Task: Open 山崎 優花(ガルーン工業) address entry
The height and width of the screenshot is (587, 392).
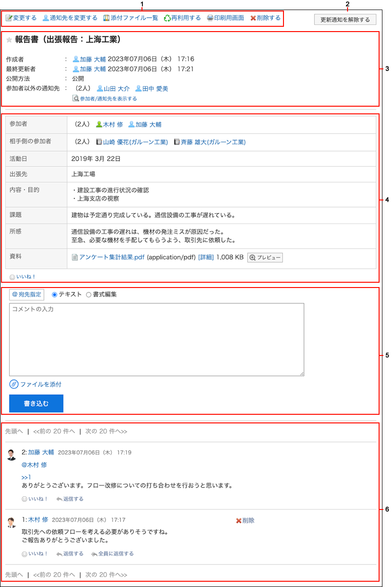Action: tap(132, 142)
